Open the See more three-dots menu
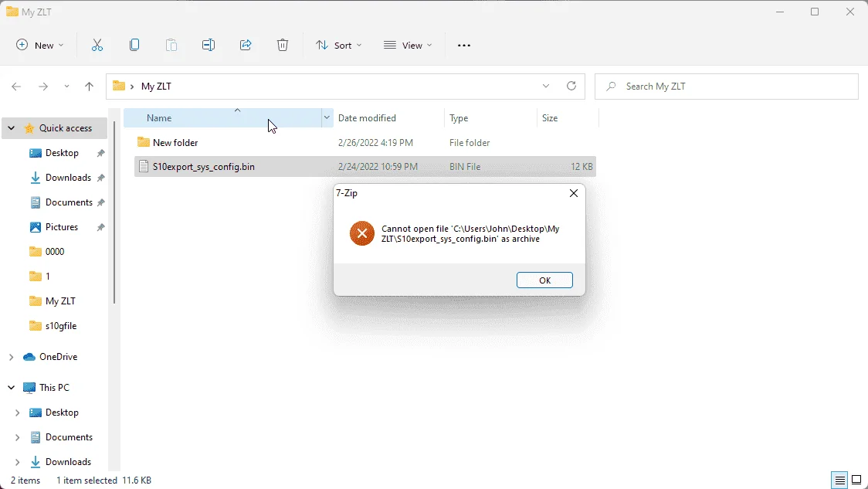This screenshot has width=868, height=489. pyautogui.click(x=464, y=46)
